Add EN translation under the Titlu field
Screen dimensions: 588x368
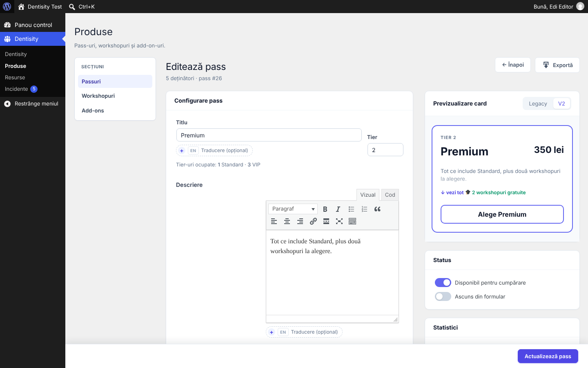point(214,150)
